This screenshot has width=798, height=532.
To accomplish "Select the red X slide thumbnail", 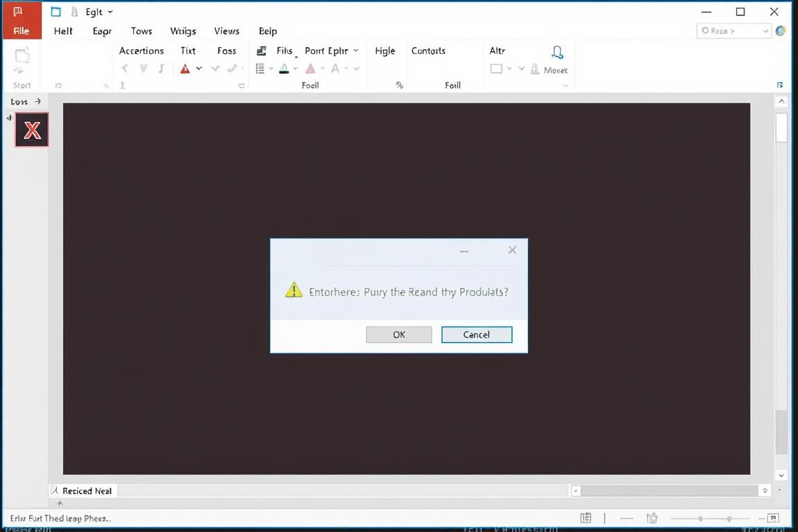I will (x=32, y=130).
